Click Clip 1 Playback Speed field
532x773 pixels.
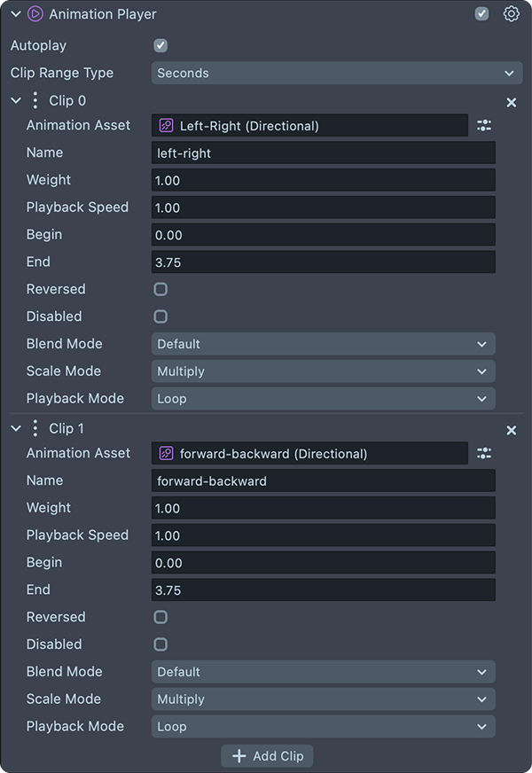tap(323, 535)
